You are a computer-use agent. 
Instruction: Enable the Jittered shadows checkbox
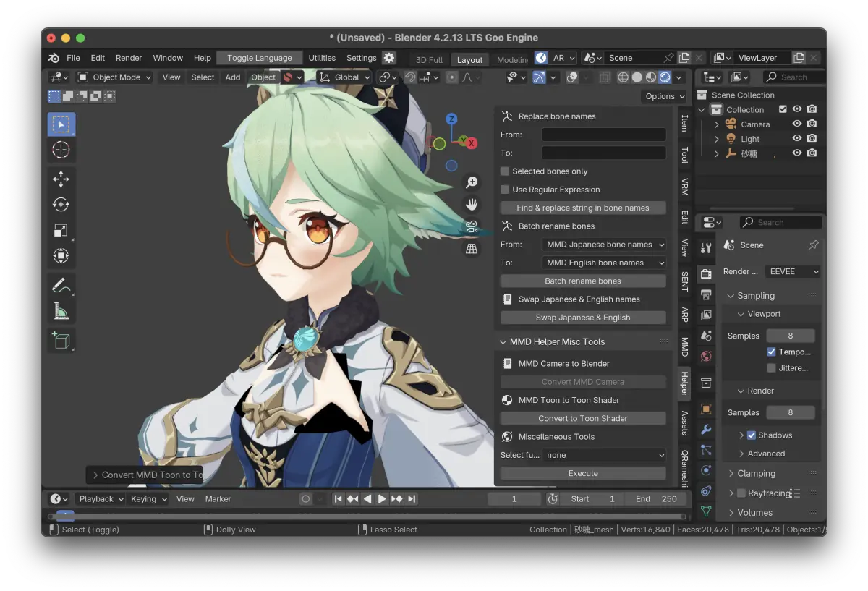(x=771, y=368)
